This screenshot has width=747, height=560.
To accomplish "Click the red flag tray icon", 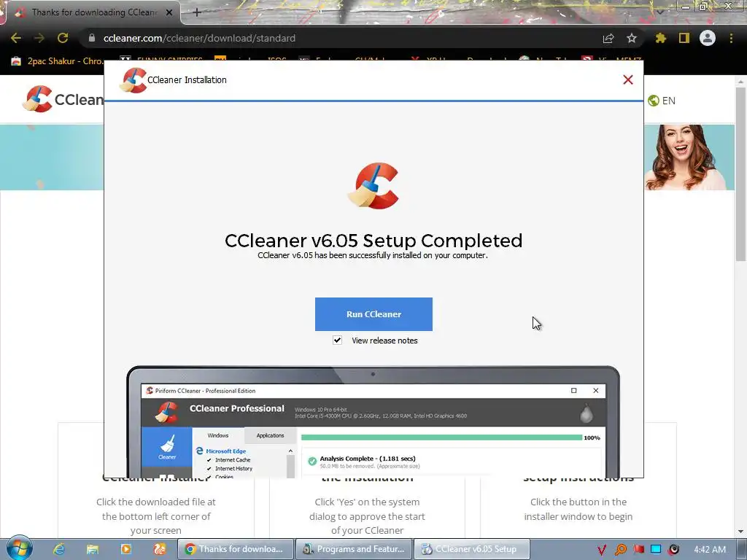I will click(638, 550).
